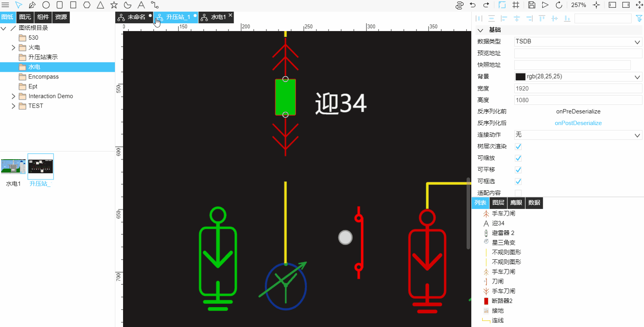This screenshot has height=327, width=644.
Task: Distribute selected items horizontally
Action: pos(479,18)
